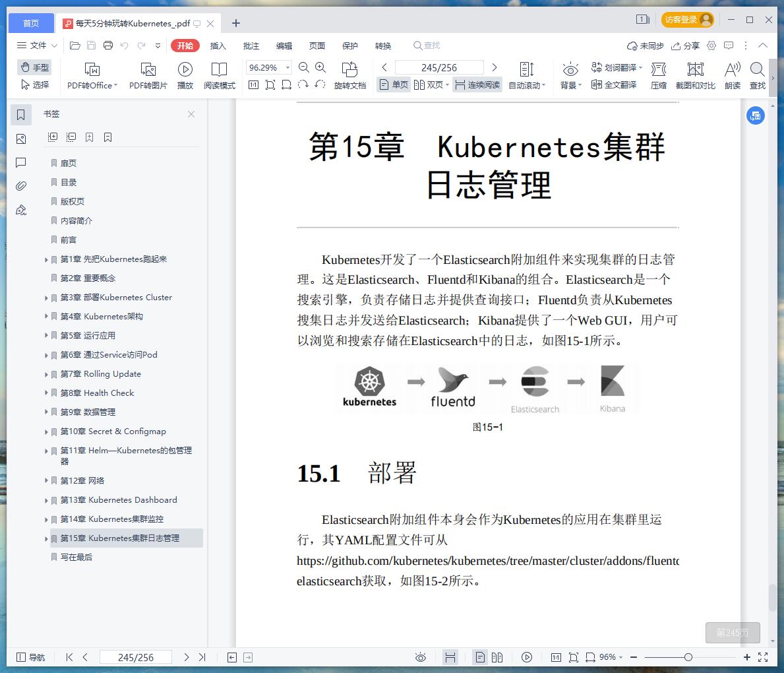Select the Hand tool
Screen dimensions: 784x673
34,67
